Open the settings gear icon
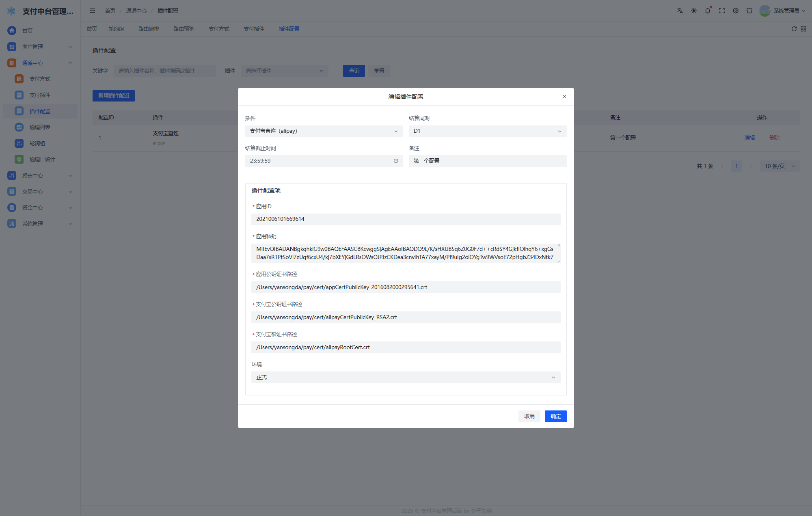The height and width of the screenshot is (516, 812). (736, 11)
